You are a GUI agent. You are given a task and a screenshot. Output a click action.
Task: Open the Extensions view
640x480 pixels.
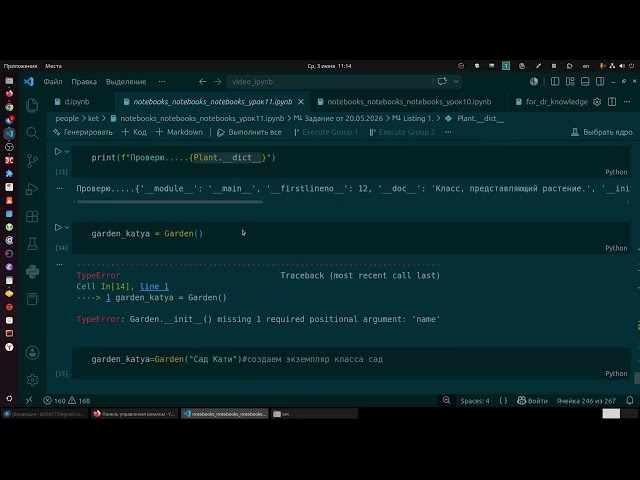coord(32,216)
